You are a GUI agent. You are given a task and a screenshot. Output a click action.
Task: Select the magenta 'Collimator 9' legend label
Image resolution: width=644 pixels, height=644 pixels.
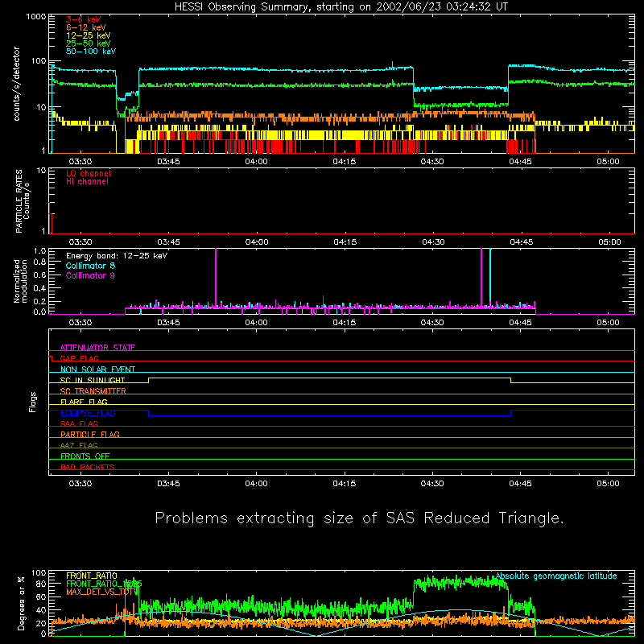click(x=90, y=275)
